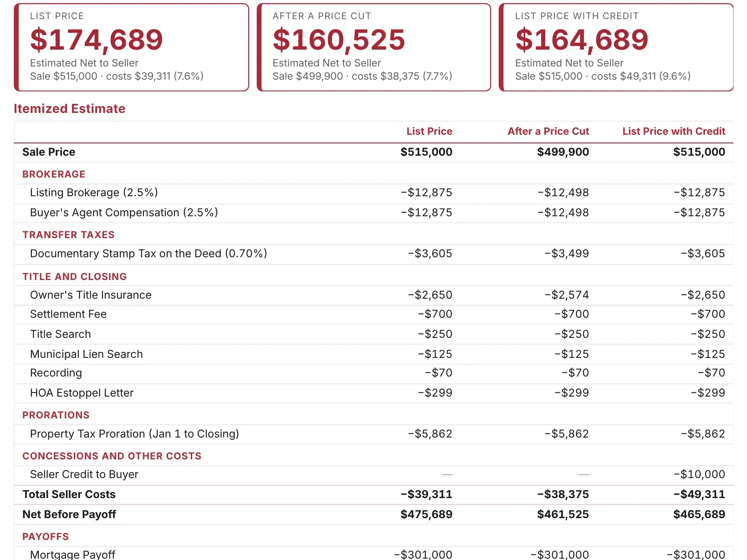This screenshot has height=560, width=747.
Task: Click the PRORATIONS section heading
Action: pos(56,415)
